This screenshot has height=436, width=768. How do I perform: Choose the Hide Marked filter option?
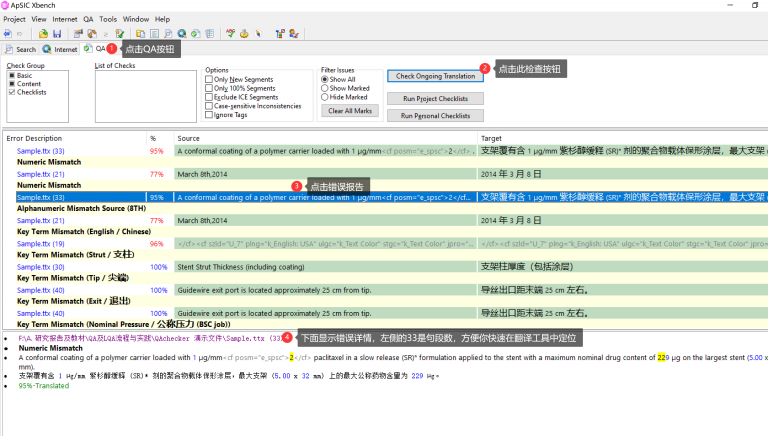tap(326, 97)
